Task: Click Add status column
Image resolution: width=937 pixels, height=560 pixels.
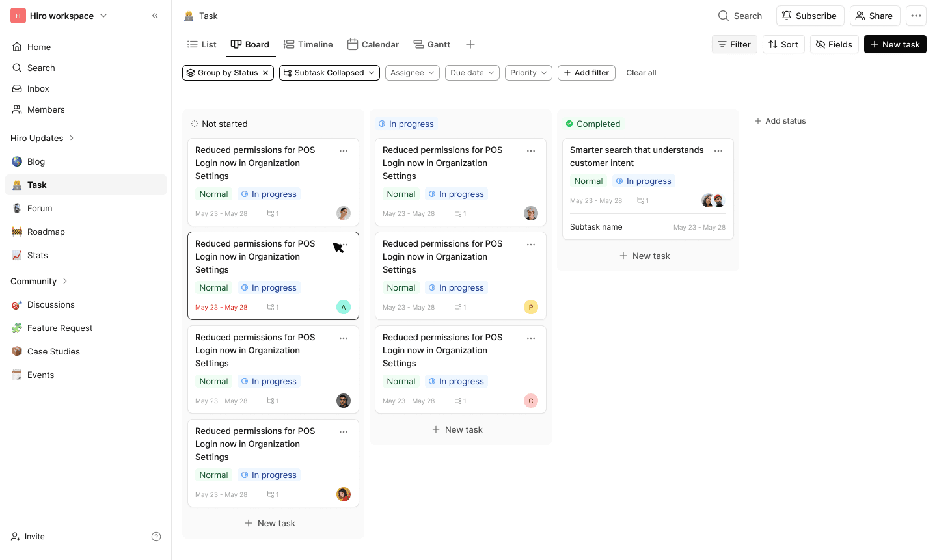Action: [x=780, y=121]
